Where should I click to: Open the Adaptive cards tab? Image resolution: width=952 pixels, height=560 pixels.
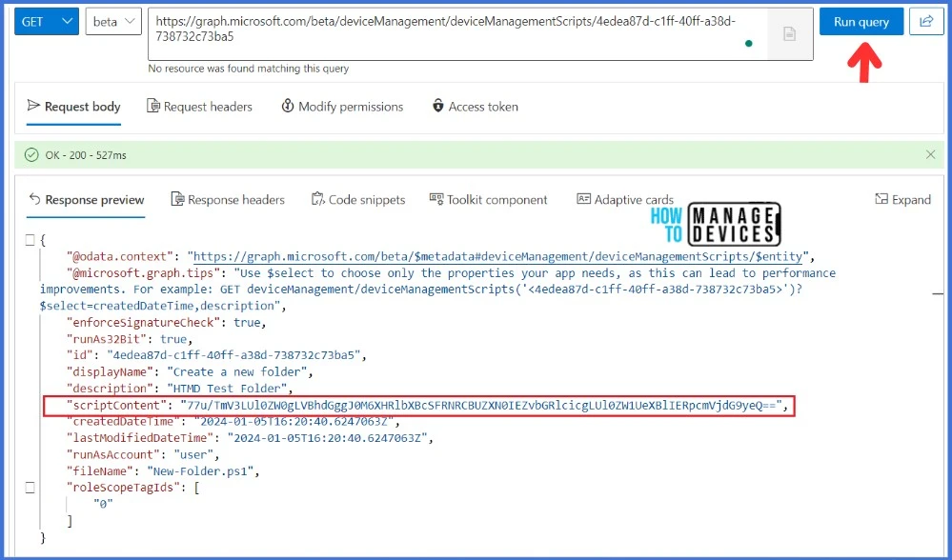(x=625, y=200)
